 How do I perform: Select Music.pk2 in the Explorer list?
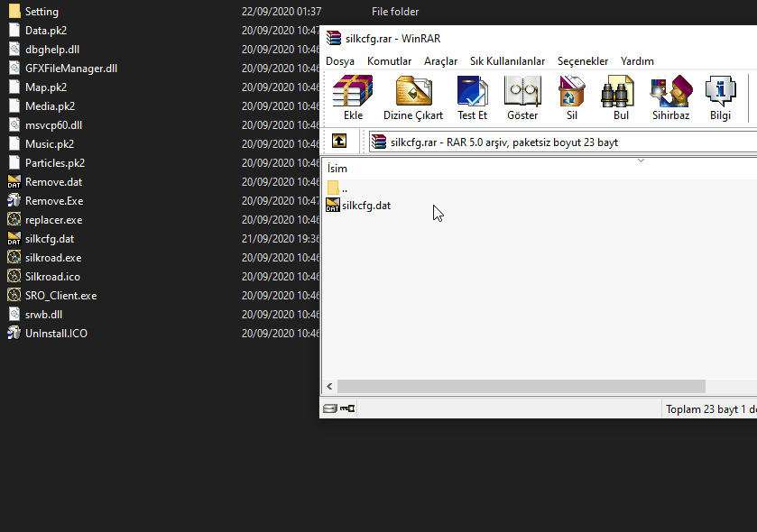50,143
